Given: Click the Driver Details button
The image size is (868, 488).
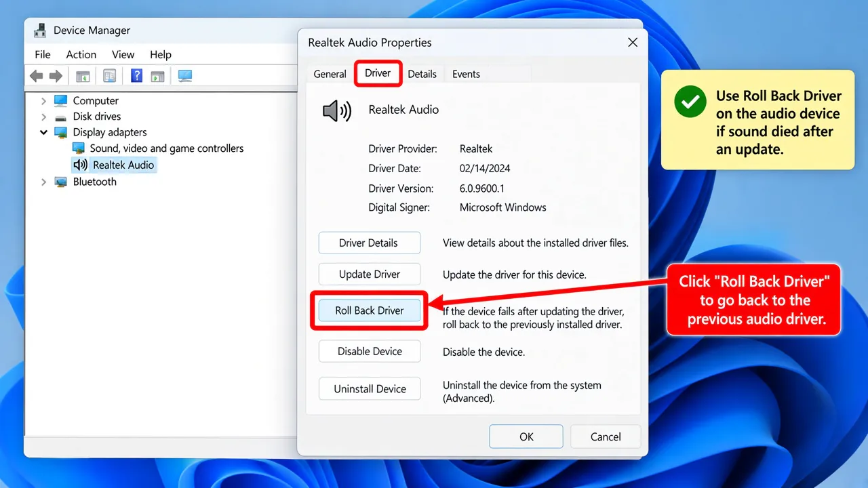Looking at the screenshot, I should pos(369,243).
